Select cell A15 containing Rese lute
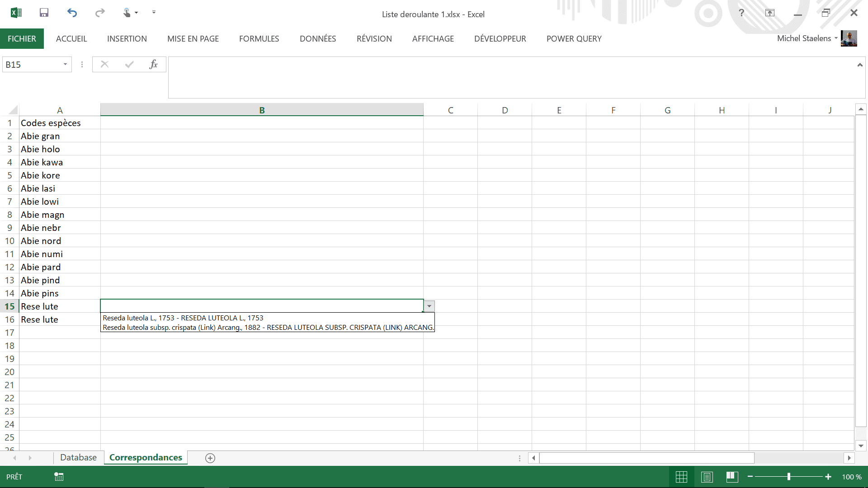 [59, 306]
